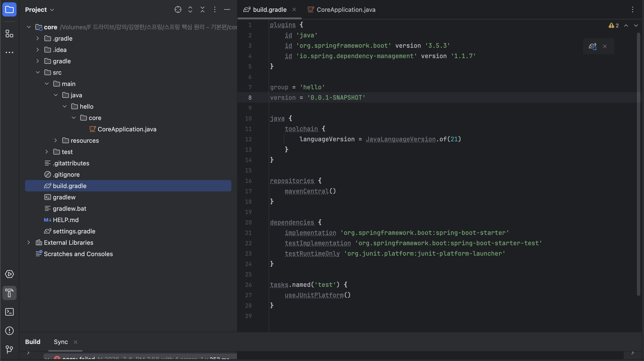Select the Build tab in bottom panel
Viewport: 644px width, 361px height.
(x=33, y=342)
